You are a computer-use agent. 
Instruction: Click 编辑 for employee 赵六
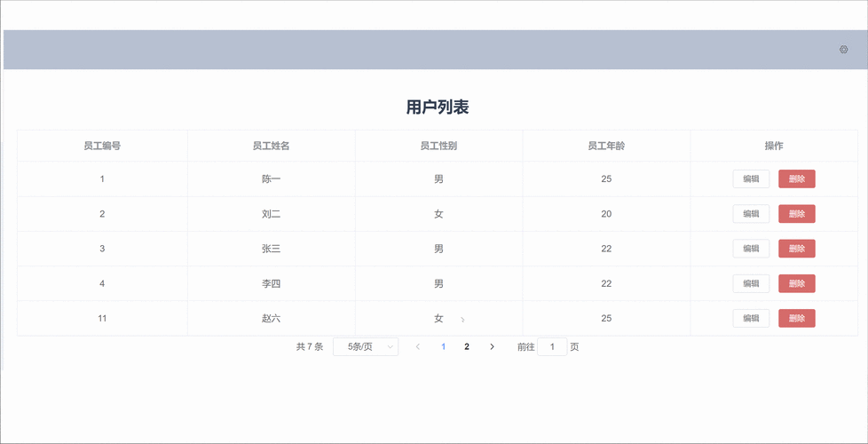point(751,318)
